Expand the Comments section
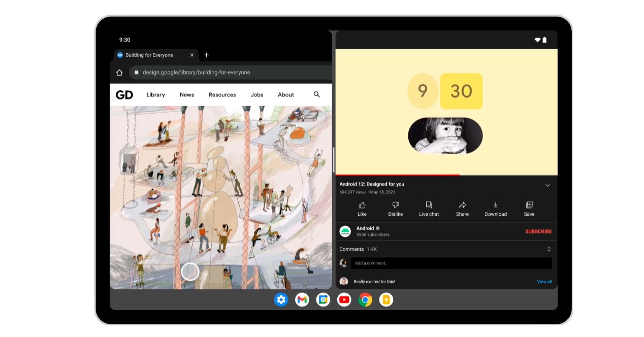This screenshot has width=644, height=337. pyautogui.click(x=549, y=249)
